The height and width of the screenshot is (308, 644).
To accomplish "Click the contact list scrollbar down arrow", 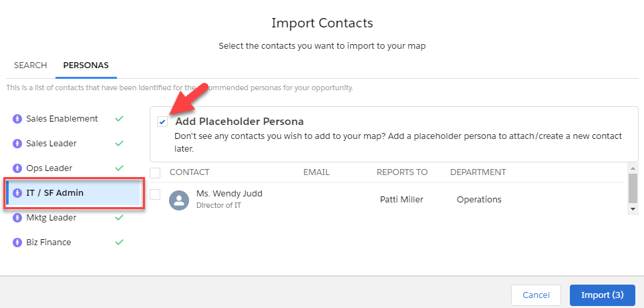I will (x=633, y=209).
